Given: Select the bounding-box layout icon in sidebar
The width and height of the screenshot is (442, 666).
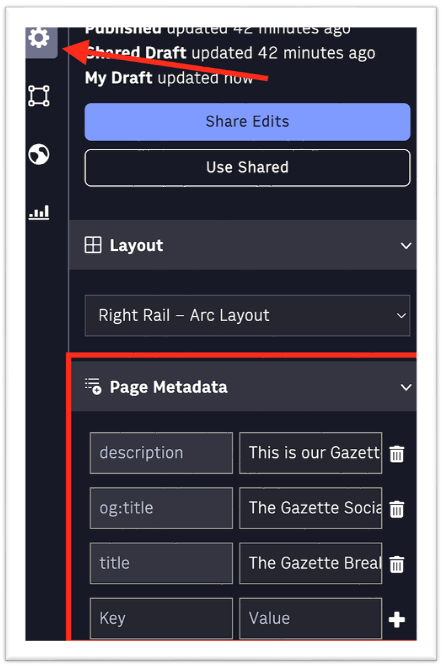Looking at the screenshot, I should click(x=39, y=96).
